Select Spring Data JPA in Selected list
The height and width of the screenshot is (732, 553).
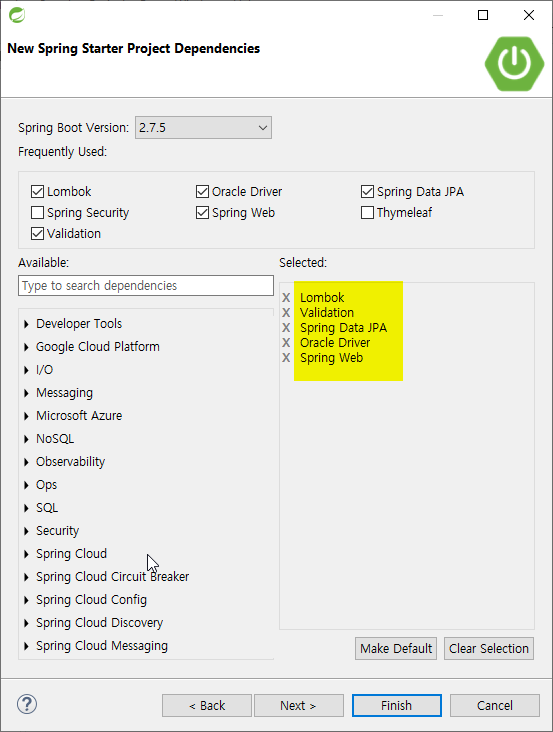tap(343, 328)
